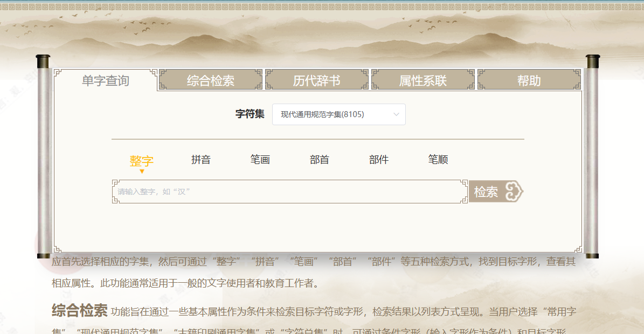Open the 字符集 character set dropdown
Screen dimensions: 644x334
point(339,114)
